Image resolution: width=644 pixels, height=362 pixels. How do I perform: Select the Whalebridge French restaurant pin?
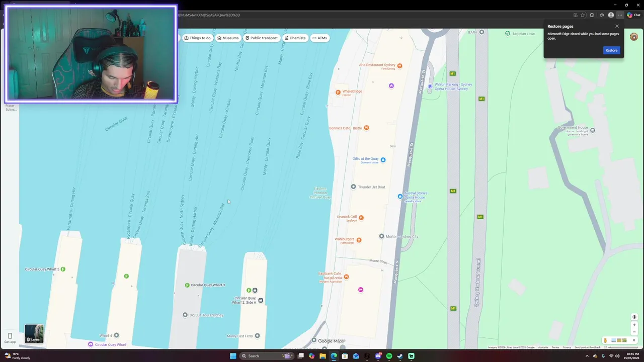pos(338,92)
